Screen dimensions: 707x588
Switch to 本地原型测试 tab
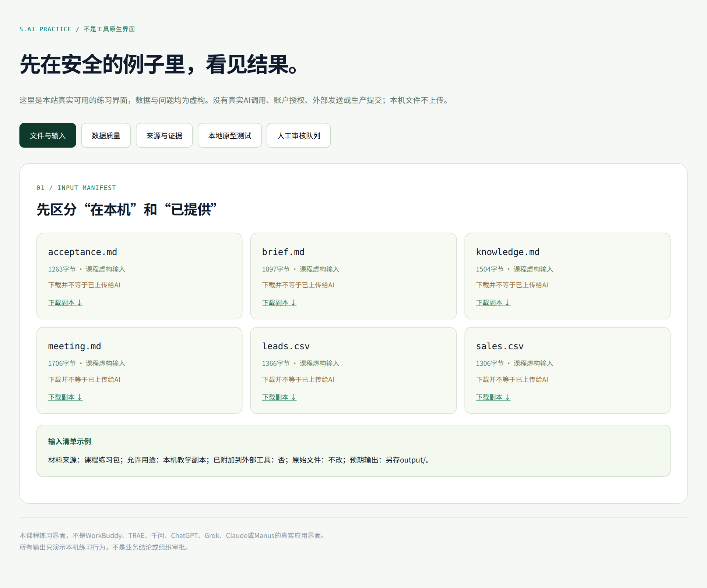[x=230, y=135]
